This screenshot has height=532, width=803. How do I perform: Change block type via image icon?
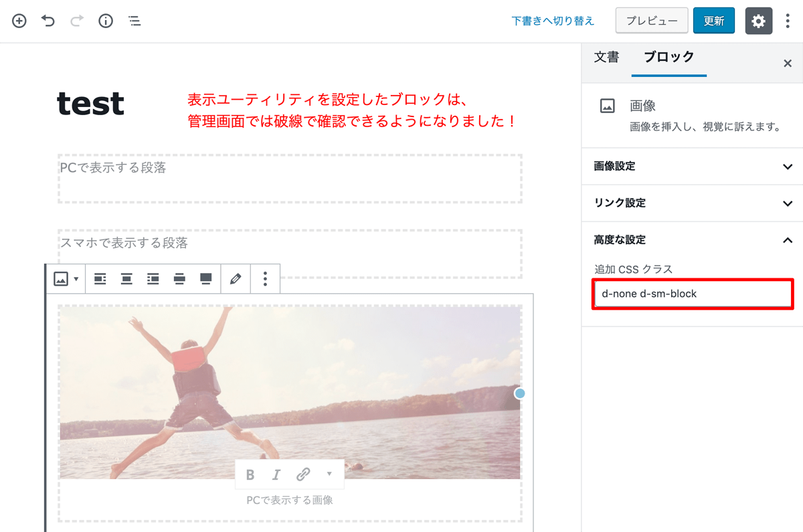click(x=66, y=279)
